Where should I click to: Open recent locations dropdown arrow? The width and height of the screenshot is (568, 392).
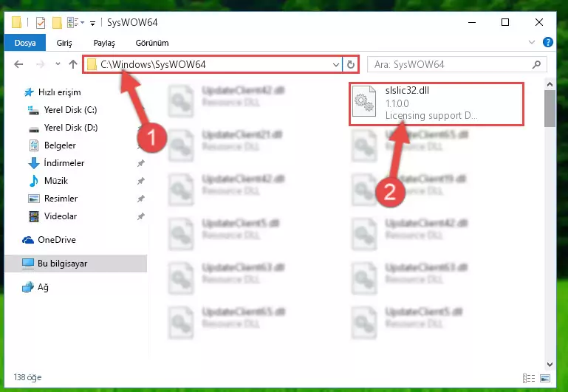coord(58,64)
